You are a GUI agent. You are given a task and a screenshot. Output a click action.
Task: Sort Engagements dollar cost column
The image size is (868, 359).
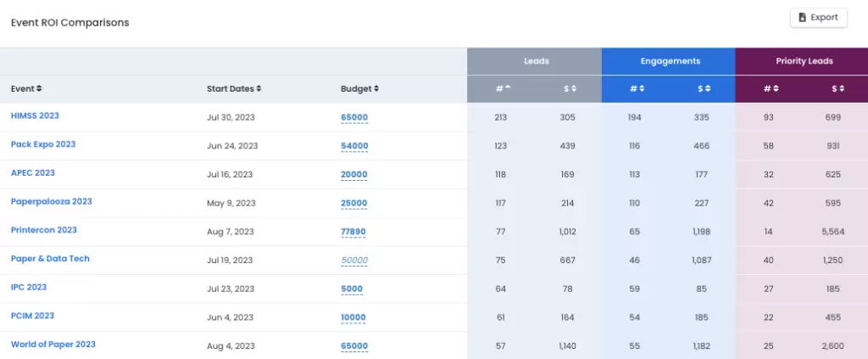[x=708, y=88]
